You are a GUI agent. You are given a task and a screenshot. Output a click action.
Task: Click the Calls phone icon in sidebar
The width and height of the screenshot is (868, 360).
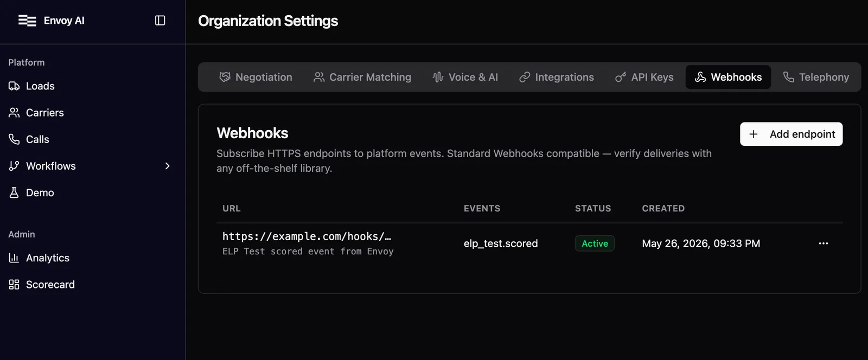pyautogui.click(x=14, y=139)
